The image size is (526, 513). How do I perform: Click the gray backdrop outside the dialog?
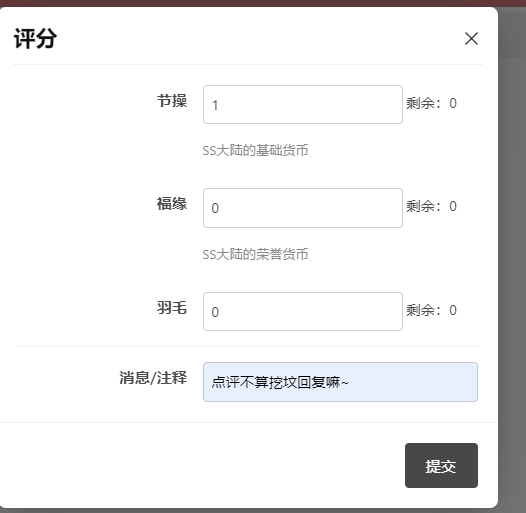coord(512,268)
